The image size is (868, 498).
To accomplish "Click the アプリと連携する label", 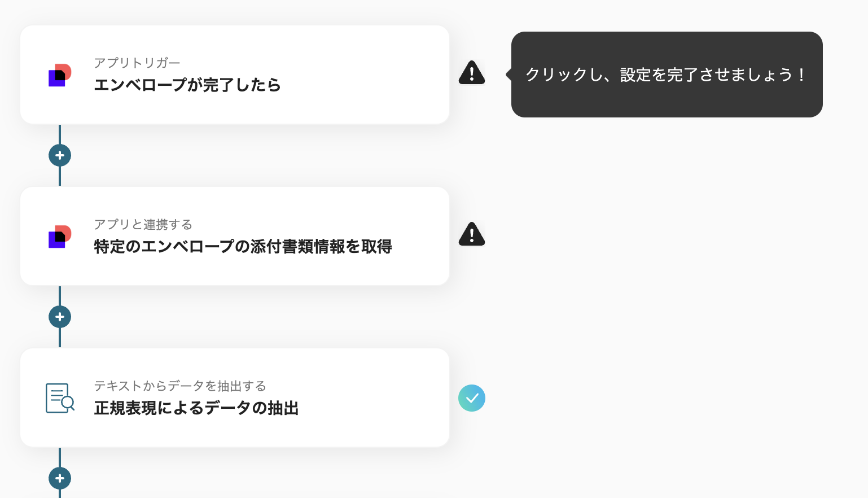I will (143, 224).
